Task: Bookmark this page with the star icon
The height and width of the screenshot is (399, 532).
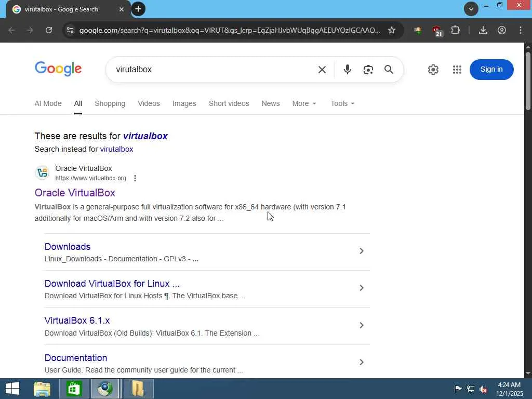Action: (392, 30)
